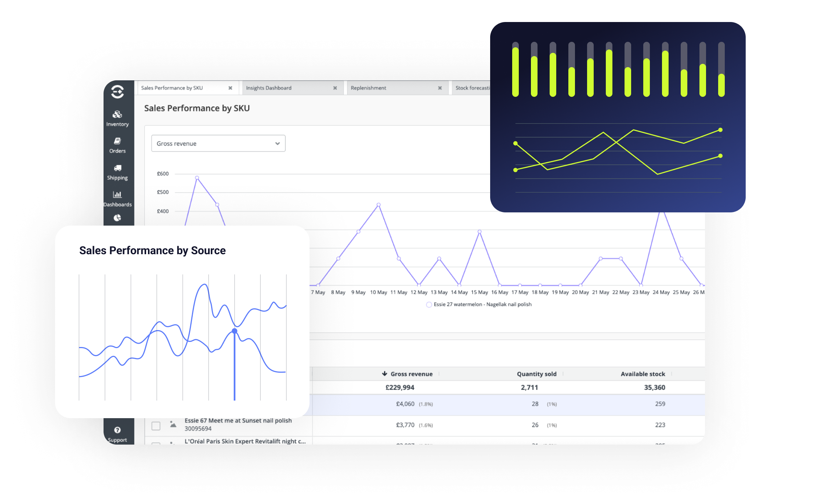The image size is (825, 504).
Task: Toggle the Essie 27 watermelon legend marker
Action: 429,304
